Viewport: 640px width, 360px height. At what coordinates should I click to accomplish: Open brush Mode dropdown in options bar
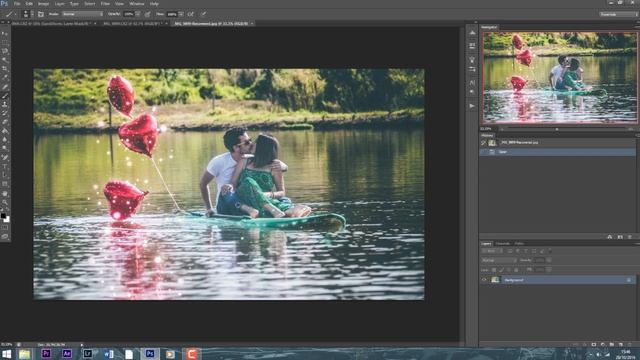[x=82, y=14]
